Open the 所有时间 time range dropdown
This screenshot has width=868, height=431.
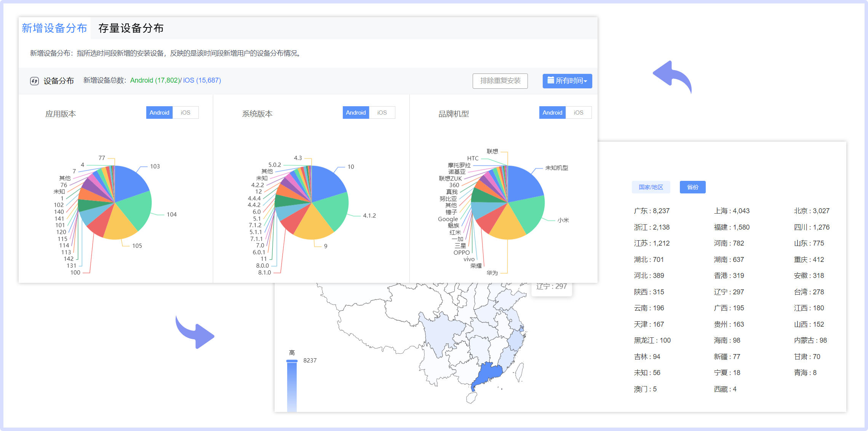pyautogui.click(x=567, y=81)
